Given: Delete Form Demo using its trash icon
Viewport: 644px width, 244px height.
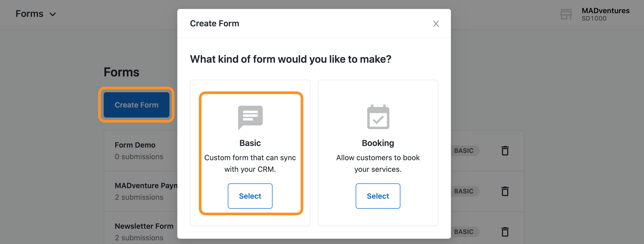Looking at the screenshot, I should click(x=505, y=151).
